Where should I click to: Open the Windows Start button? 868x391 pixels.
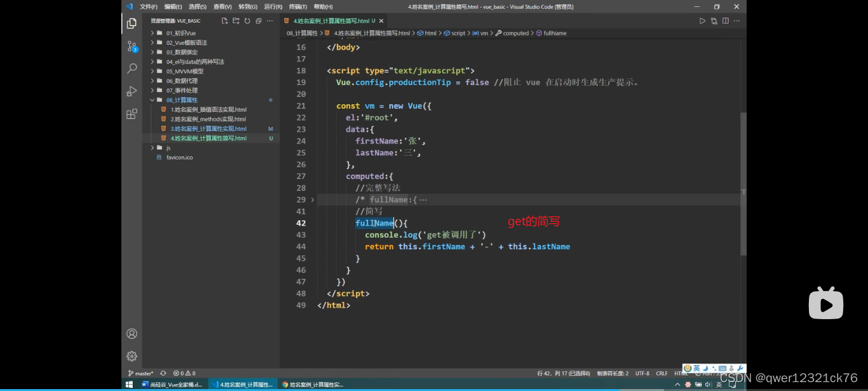click(x=129, y=385)
